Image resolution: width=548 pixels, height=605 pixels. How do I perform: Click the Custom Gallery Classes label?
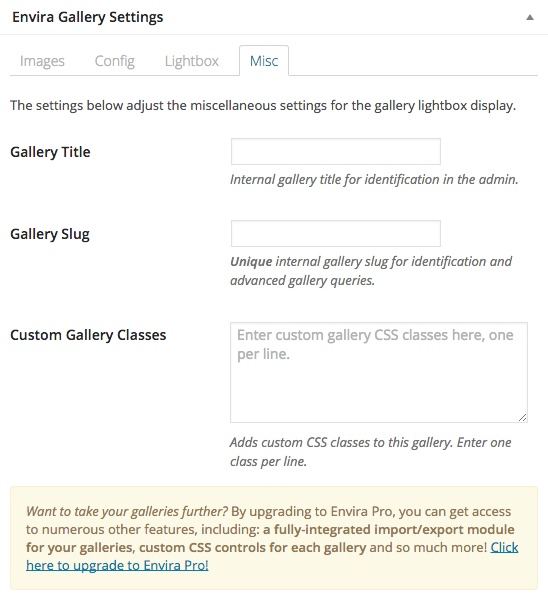pos(88,335)
